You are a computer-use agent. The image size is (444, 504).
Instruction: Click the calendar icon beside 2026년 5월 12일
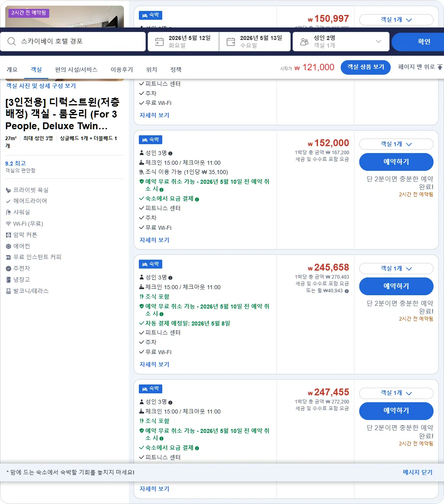pyautogui.click(x=159, y=42)
